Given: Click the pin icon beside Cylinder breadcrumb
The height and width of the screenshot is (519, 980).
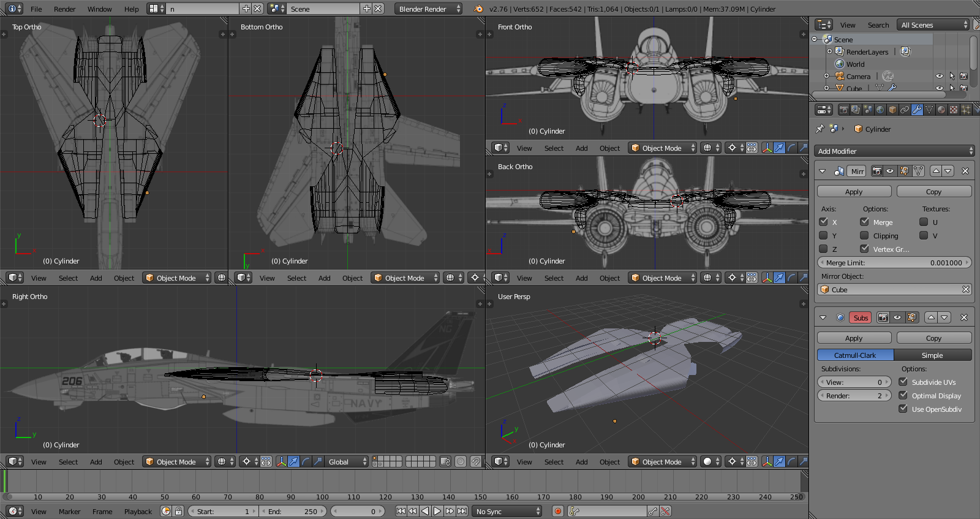Looking at the screenshot, I should click(x=820, y=129).
